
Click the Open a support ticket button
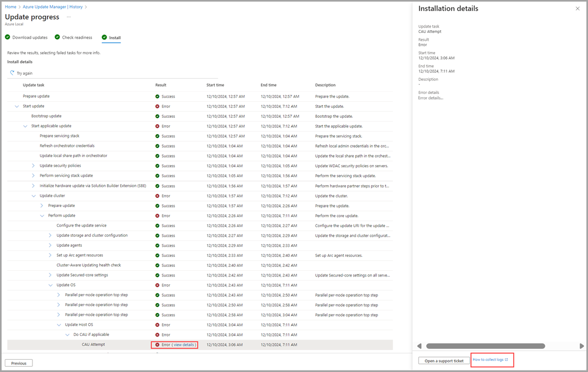coord(444,360)
